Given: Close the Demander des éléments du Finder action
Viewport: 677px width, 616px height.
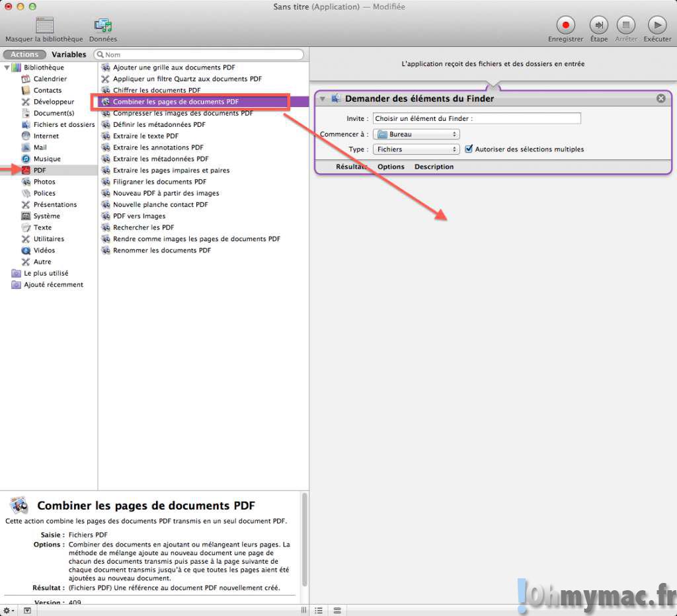Looking at the screenshot, I should [660, 98].
